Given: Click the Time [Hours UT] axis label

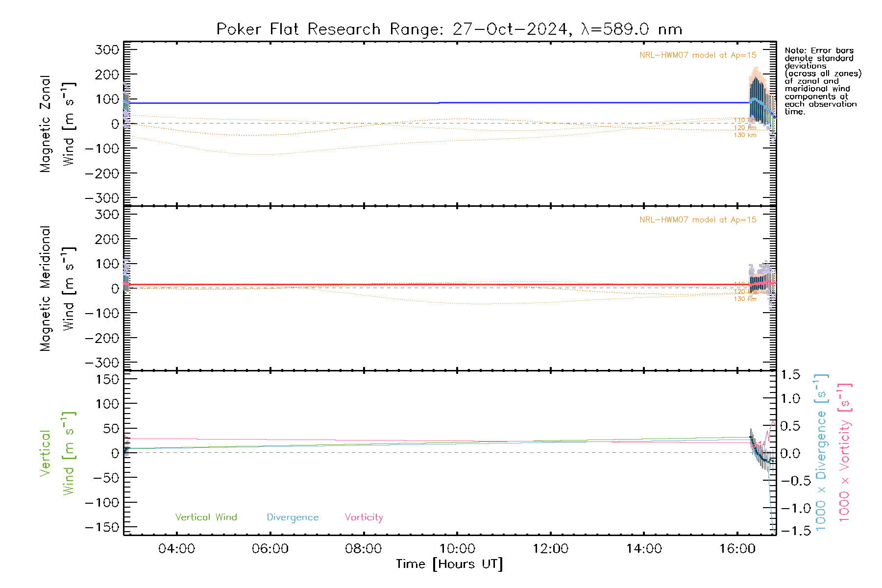Looking at the screenshot, I should tap(449, 564).
